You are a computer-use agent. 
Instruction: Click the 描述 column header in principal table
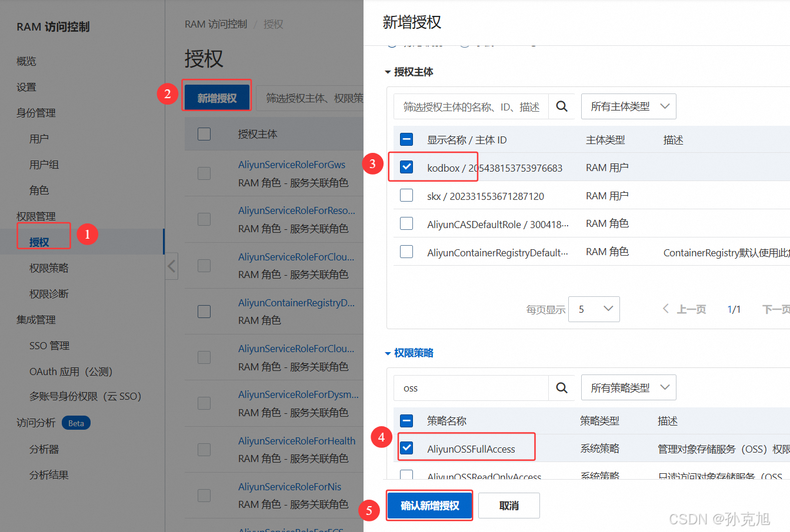pyautogui.click(x=673, y=140)
